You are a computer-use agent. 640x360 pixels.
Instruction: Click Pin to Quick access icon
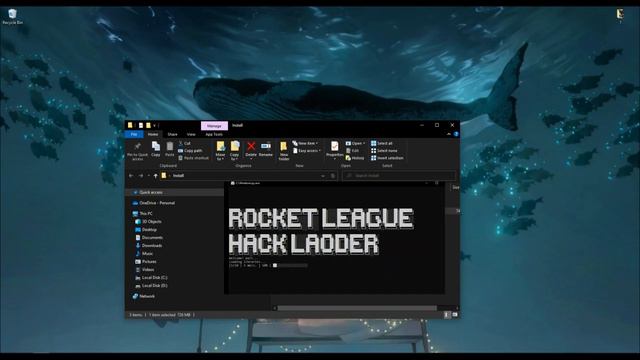(138, 151)
